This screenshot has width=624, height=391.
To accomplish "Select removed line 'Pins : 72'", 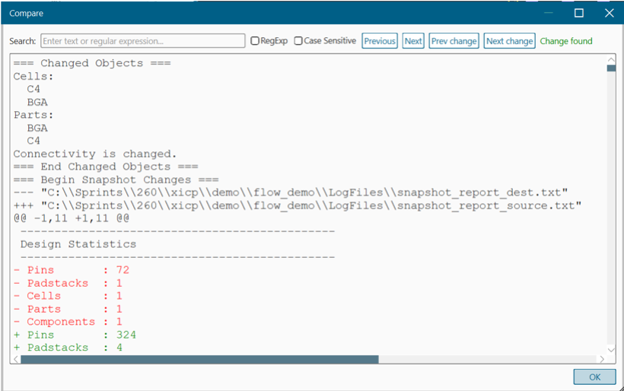I will [x=71, y=270].
